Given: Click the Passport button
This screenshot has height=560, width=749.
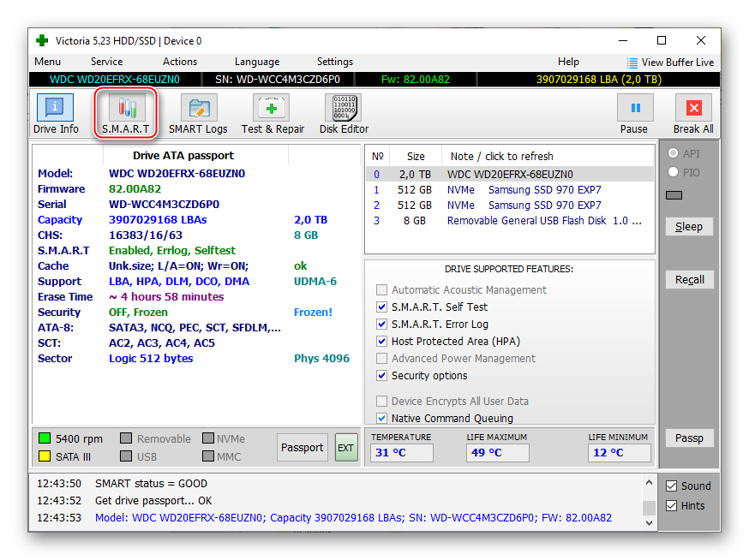Looking at the screenshot, I should (302, 447).
